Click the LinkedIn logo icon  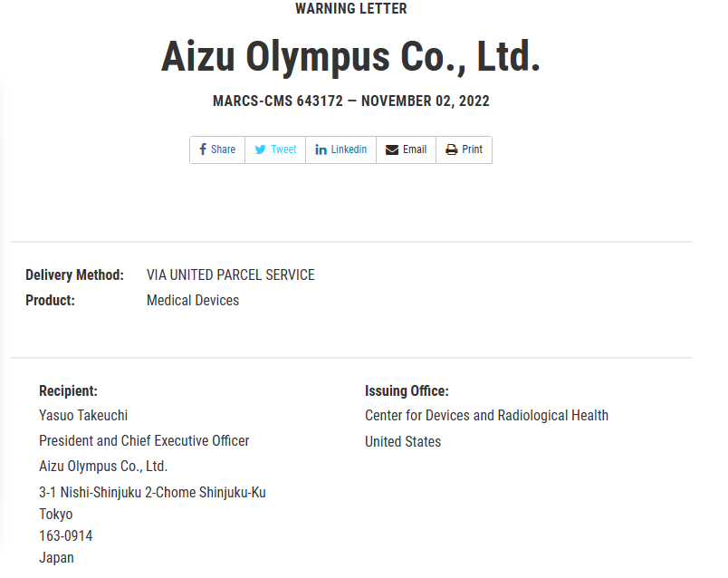321,149
